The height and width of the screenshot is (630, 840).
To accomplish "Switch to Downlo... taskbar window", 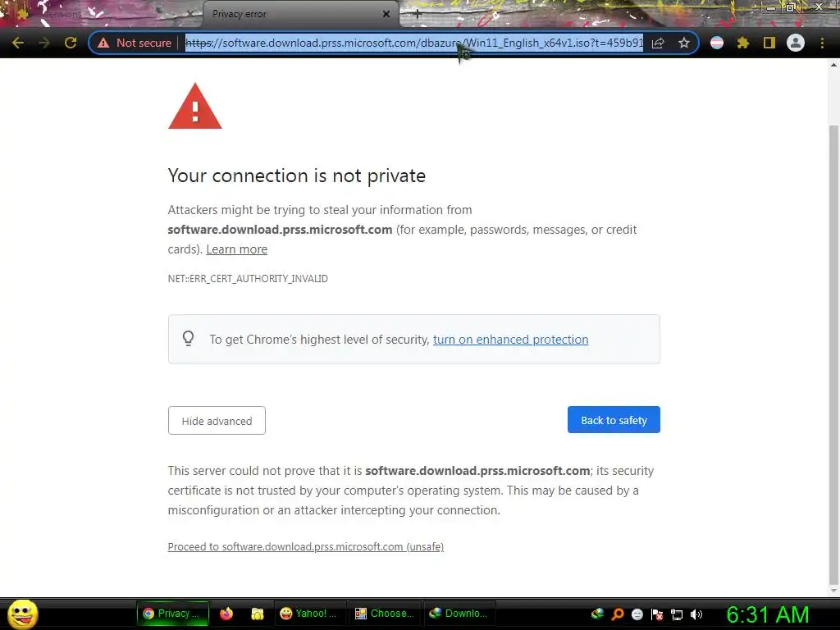I will (x=459, y=614).
